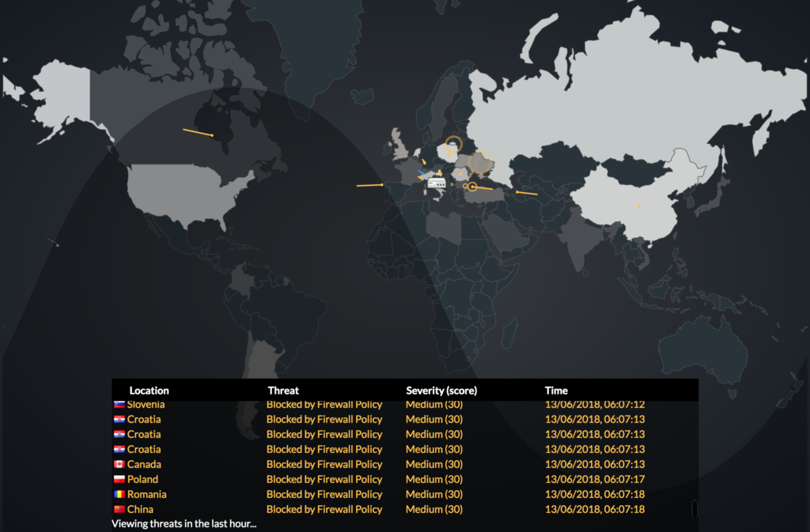This screenshot has width=810, height=532.
Task: Click Australia on the world map
Action: click(x=702, y=349)
